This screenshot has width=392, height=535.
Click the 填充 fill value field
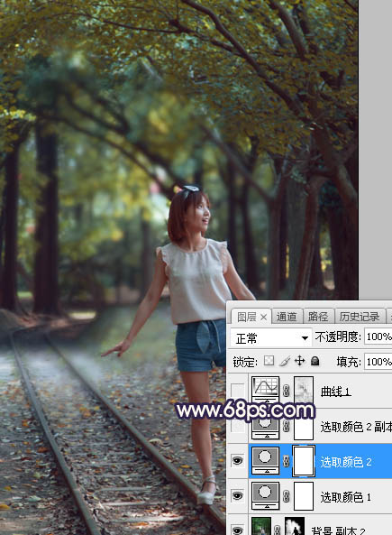tap(378, 362)
